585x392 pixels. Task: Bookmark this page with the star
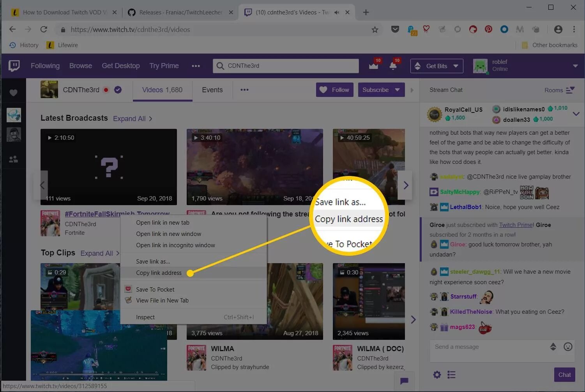point(375,30)
